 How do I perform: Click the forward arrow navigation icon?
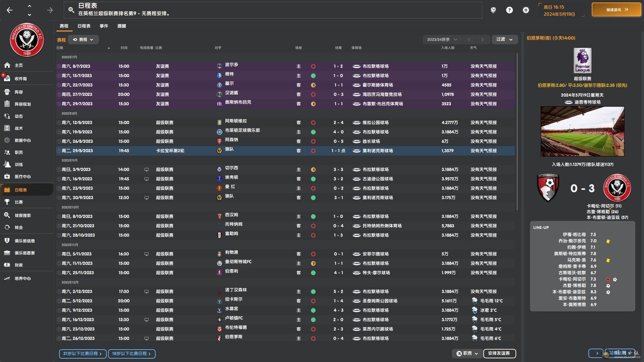coord(50,10)
